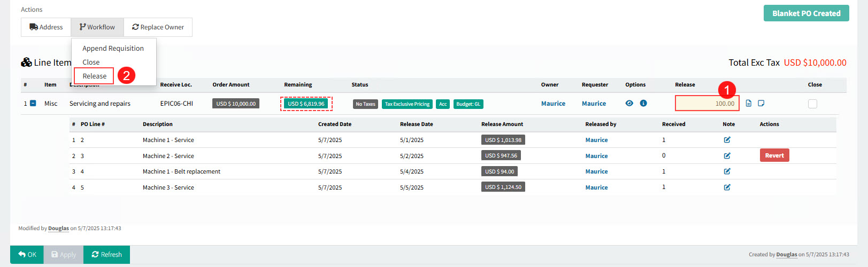Open Maurice owner link on line 1
Image resolution: width=868 pixels, height=267 pixels.
pos(553,104)
